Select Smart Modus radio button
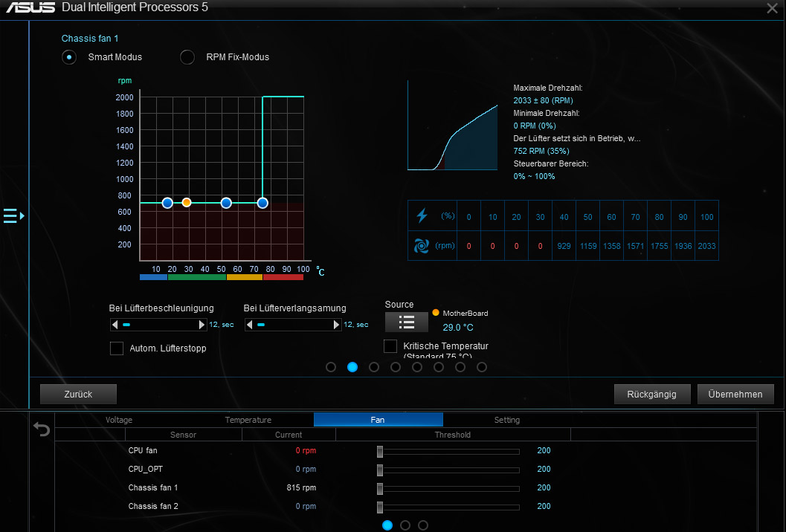Viewport: 786px width, 532px height. coord(69,57)
